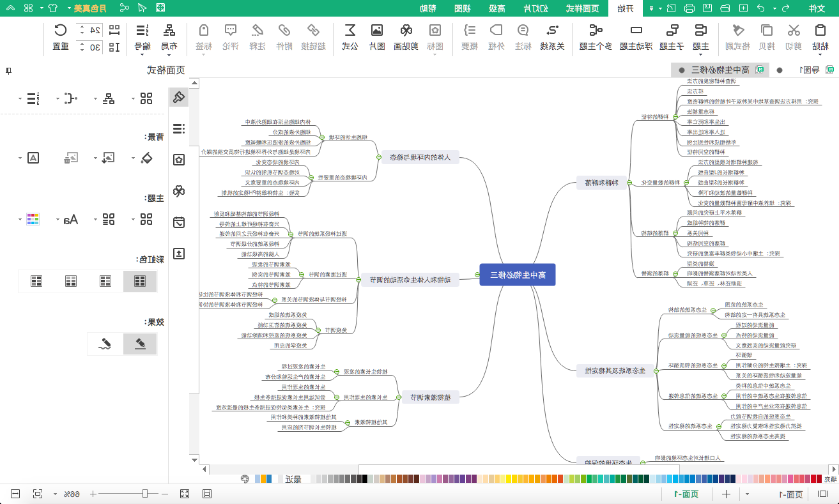Screen dimensions: 839x504
Task: Open the task calendar panel icon in side strip
Action: (x=179, y=222)
